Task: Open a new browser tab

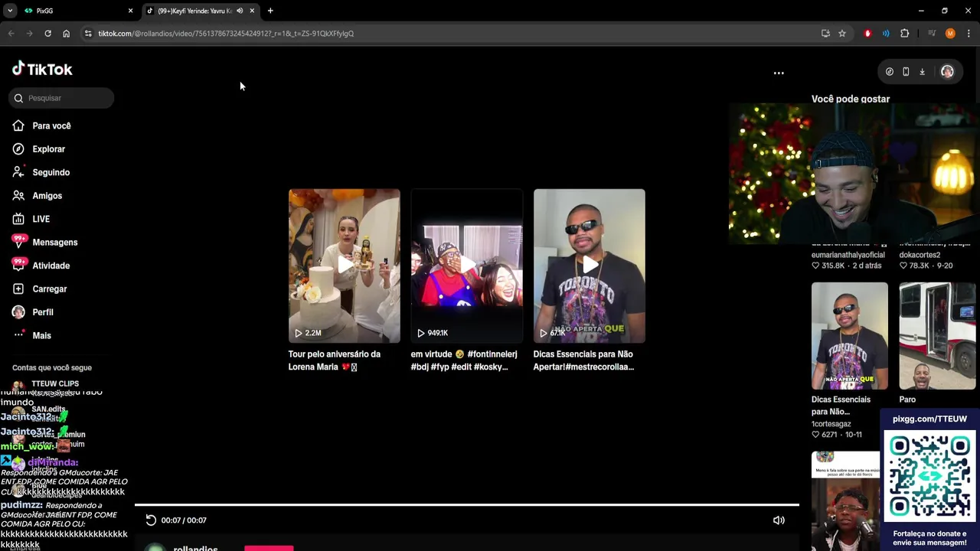Action: [270, 11]
